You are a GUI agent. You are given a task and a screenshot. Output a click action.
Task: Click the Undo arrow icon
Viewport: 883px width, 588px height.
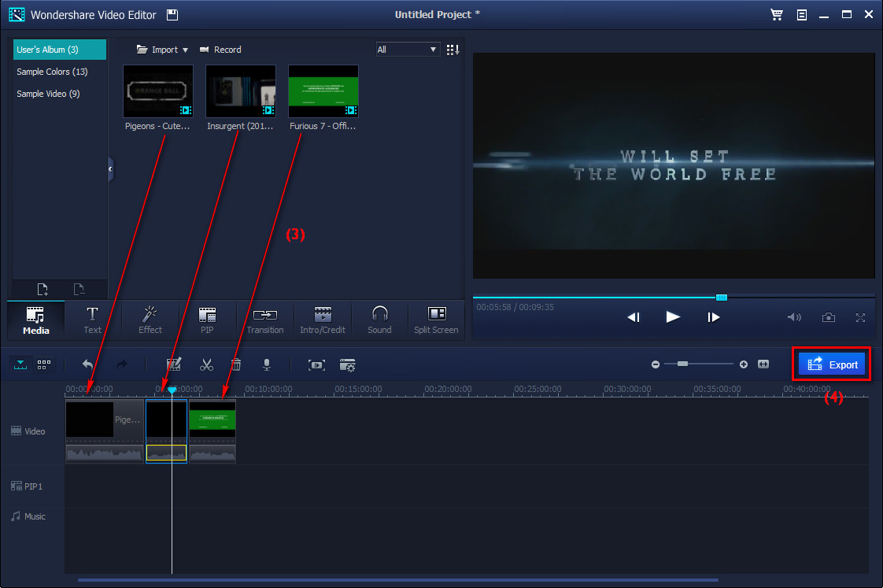87,364
